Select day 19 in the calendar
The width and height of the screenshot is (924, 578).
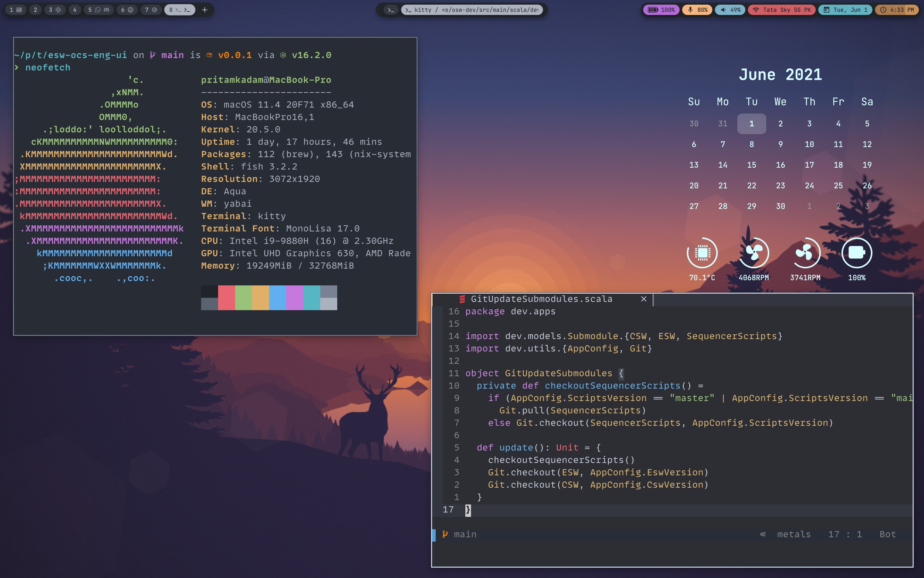coord(867,165)
